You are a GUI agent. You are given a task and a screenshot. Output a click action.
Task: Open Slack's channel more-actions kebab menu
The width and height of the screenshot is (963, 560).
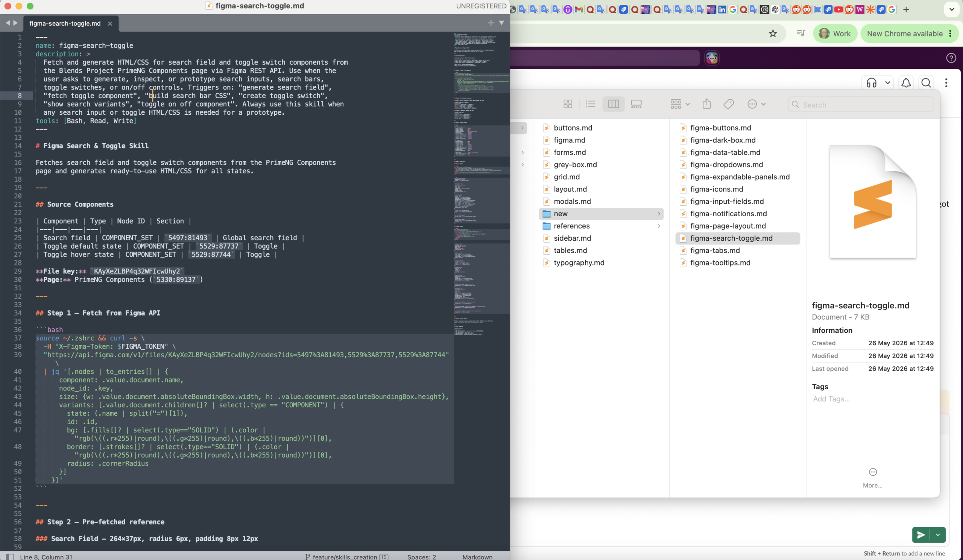pos(946,82)
